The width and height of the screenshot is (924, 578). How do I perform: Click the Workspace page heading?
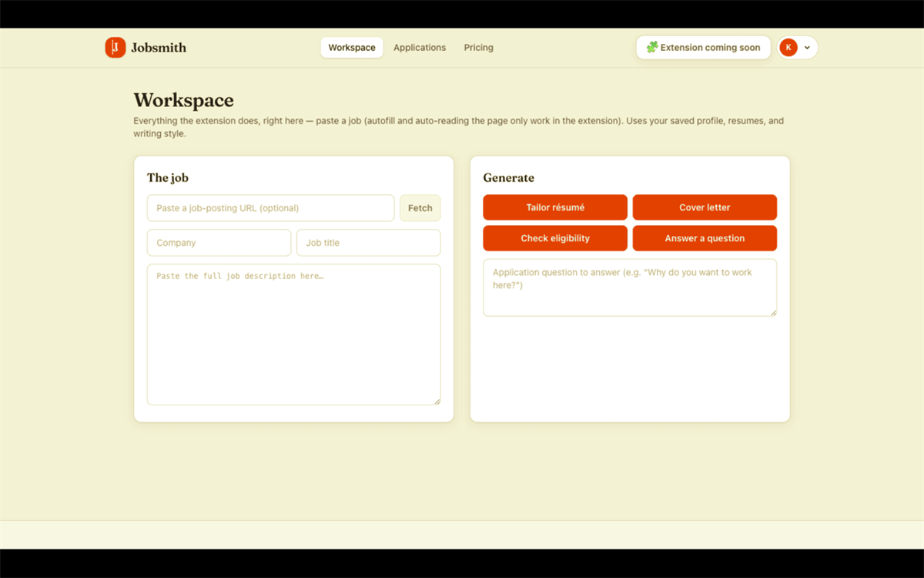(x=183, y=100)
